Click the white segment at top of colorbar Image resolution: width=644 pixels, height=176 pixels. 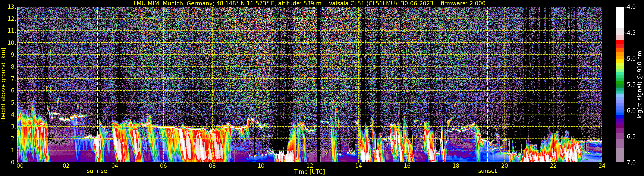click(620, 17)
